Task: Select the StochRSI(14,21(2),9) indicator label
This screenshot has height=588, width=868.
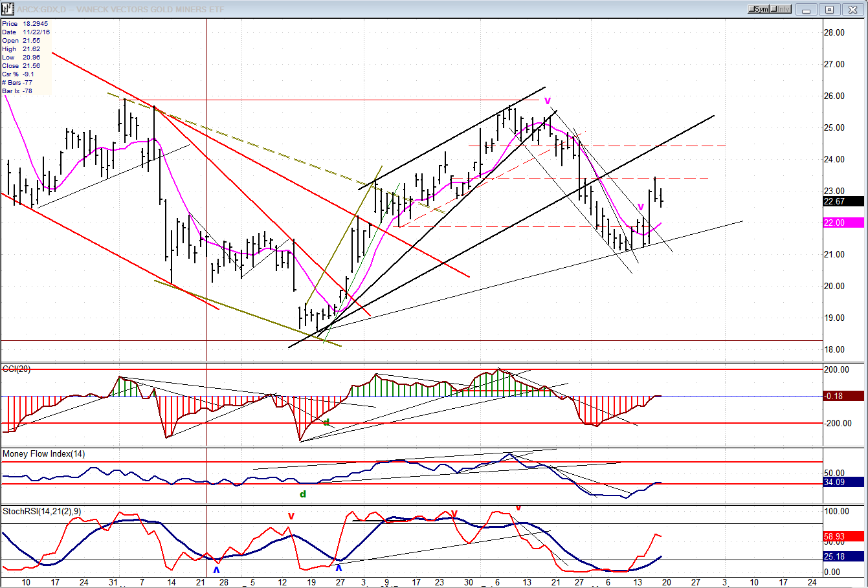Action: tap(42, 512)
